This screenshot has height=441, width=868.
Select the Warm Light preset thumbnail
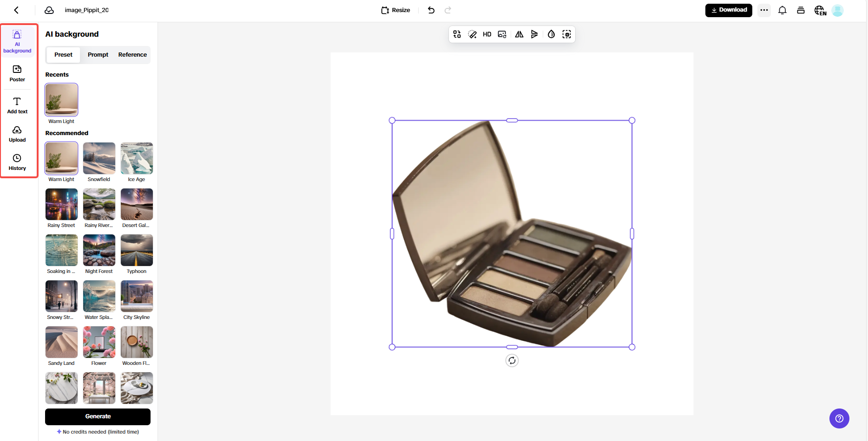[x=61, y=158]
